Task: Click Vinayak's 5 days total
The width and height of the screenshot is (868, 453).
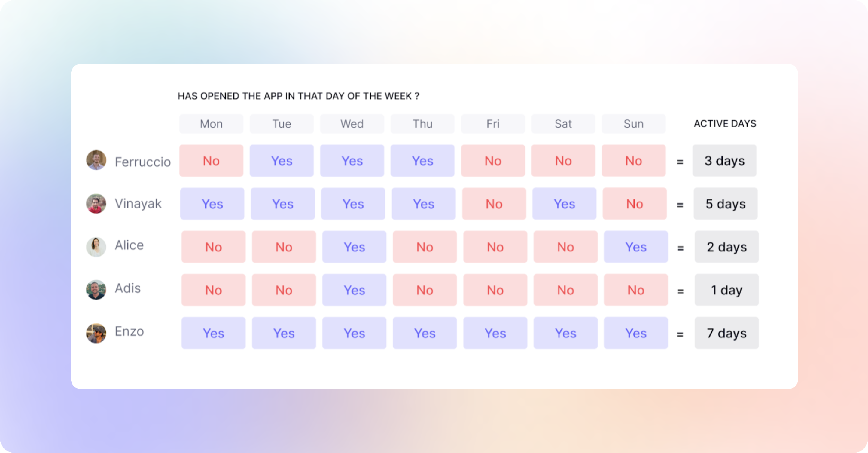Action: pos(726,204)
